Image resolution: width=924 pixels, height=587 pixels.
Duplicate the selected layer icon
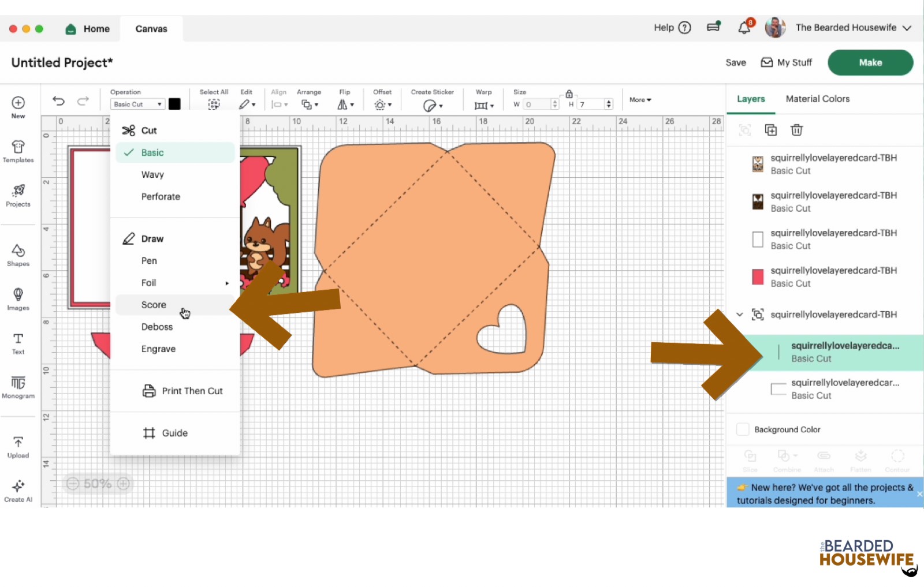click(770, 130)
